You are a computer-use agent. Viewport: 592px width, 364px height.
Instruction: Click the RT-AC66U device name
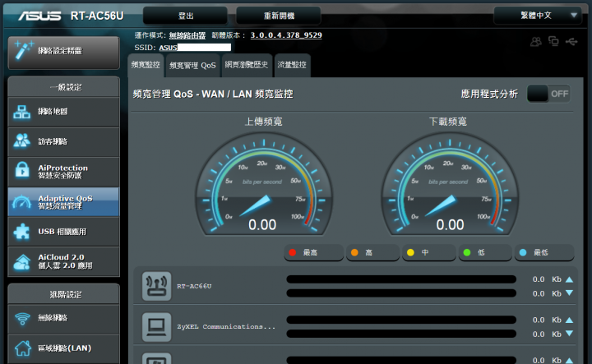click(x=194, y=286)
